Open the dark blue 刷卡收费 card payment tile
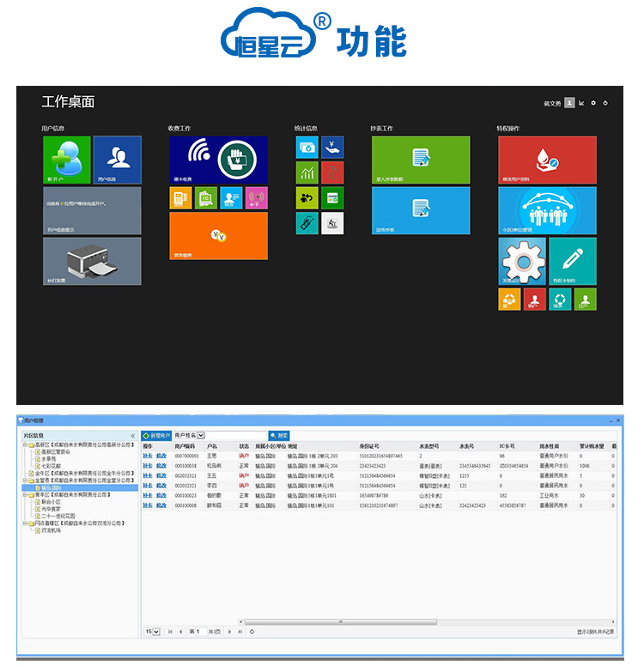 coord(219,160)
